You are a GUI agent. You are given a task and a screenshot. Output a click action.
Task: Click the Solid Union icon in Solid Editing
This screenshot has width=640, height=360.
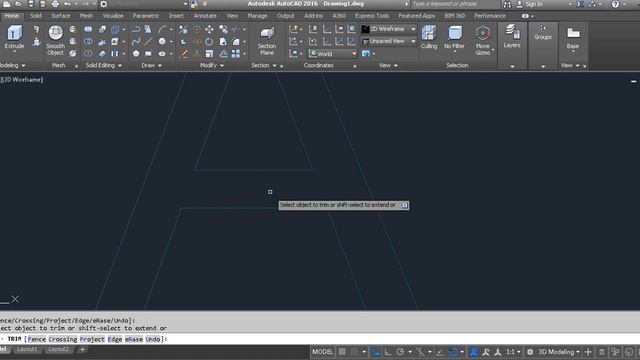(88, 29)
